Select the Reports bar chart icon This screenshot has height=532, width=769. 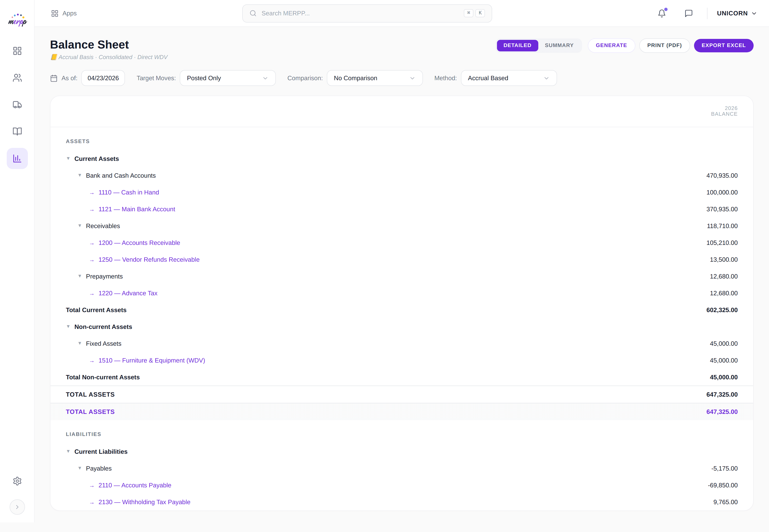click(x=17, y=158)
